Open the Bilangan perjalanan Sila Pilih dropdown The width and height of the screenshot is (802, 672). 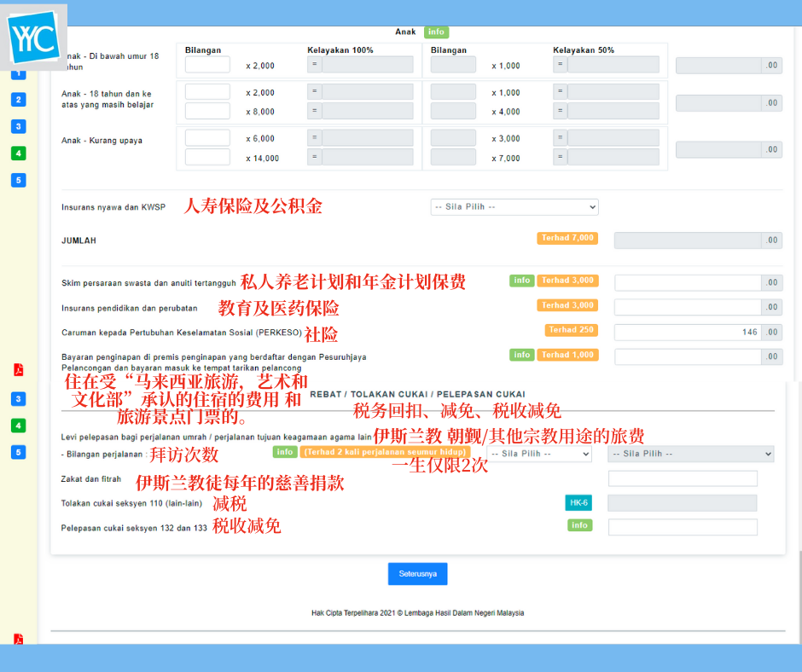(x=539, y=454)
